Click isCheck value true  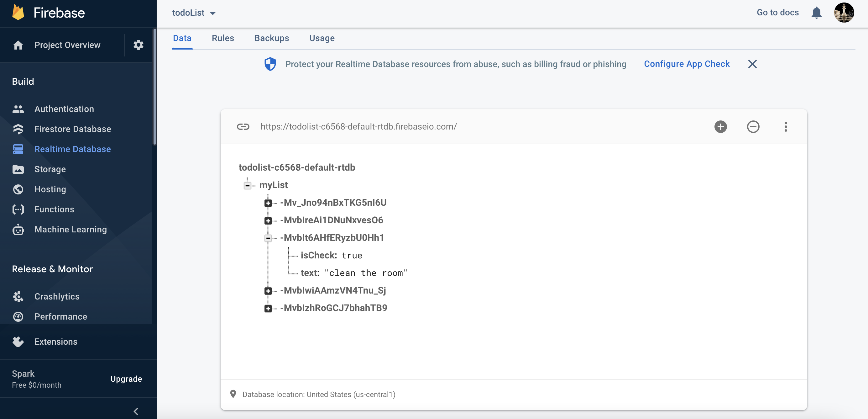[352, 255]
